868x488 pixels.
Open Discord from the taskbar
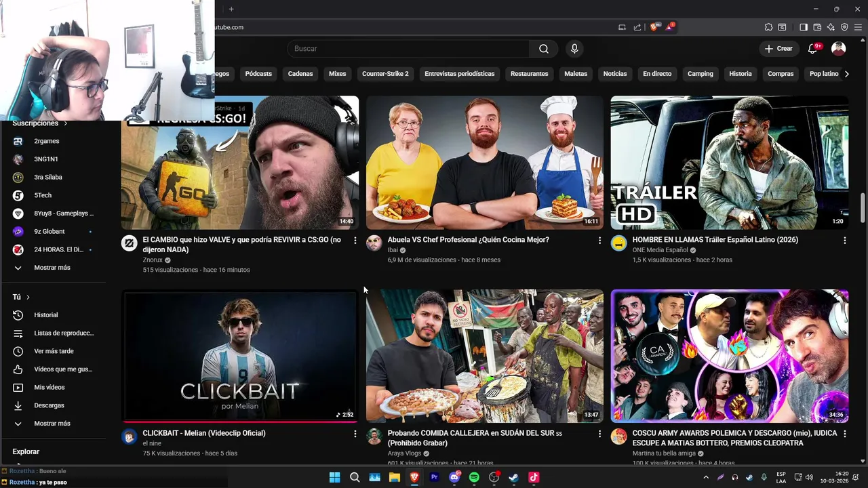[x=454, y=477]
